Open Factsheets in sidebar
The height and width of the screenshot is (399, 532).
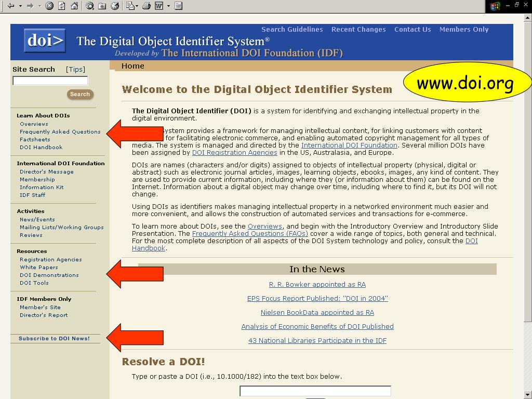(x=35, y=139)
